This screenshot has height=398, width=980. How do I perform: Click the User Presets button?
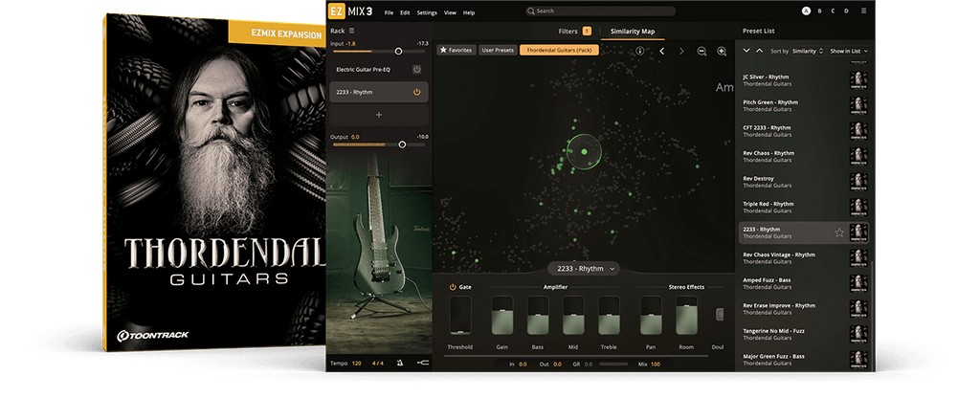point(498,50)
